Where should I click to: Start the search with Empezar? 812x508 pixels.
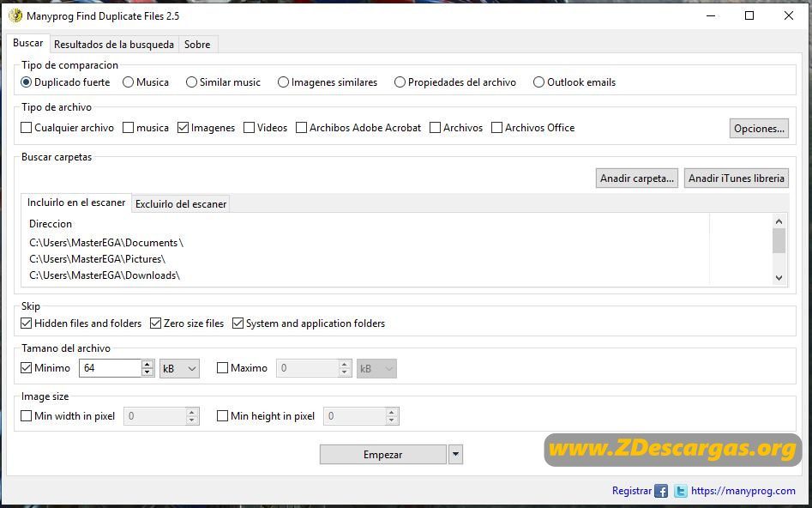[x=383, y=455]
